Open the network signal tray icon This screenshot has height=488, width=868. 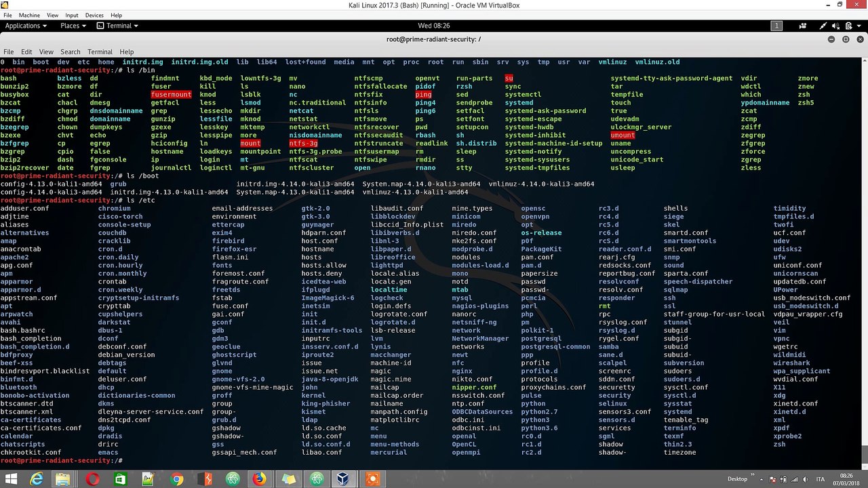(795, 479)
